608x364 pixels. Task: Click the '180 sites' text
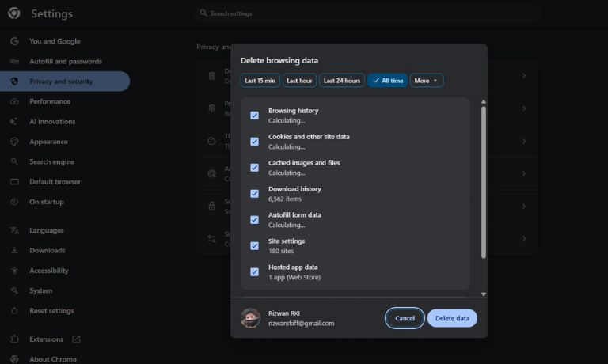(281, 251)
